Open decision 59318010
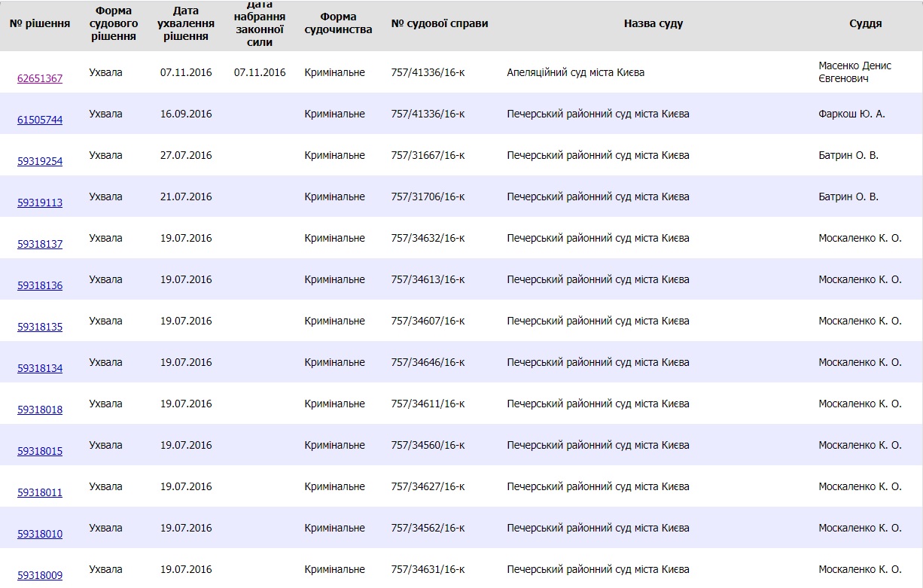The height and width of the screenshot is (588, 923). (x=40, y=534)
